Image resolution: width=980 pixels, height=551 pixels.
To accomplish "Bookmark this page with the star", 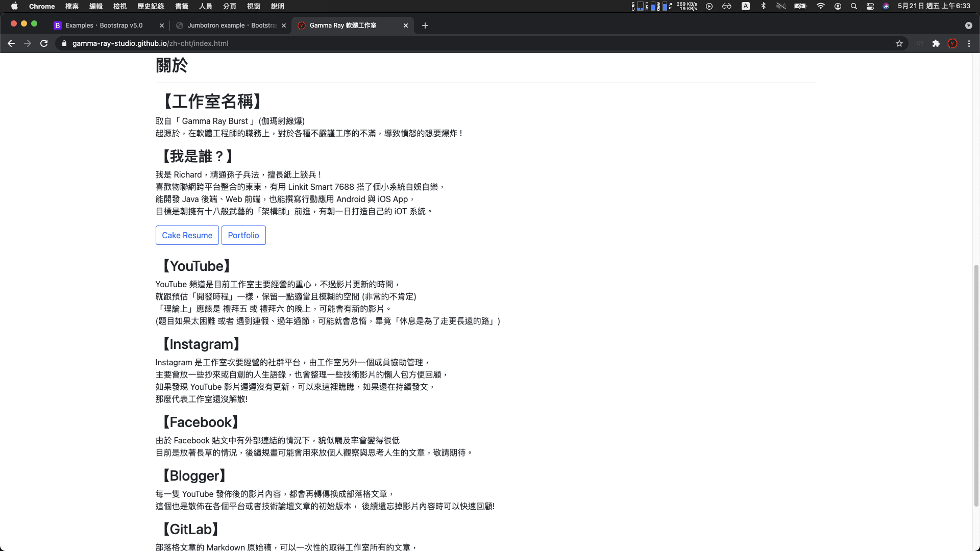I will coord(899,43).
